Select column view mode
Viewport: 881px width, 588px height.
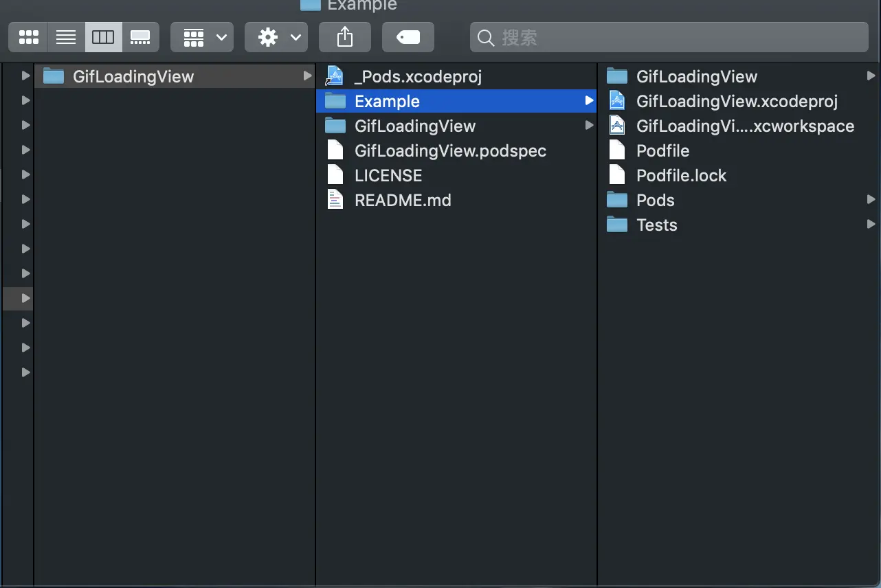coord(103,37)
